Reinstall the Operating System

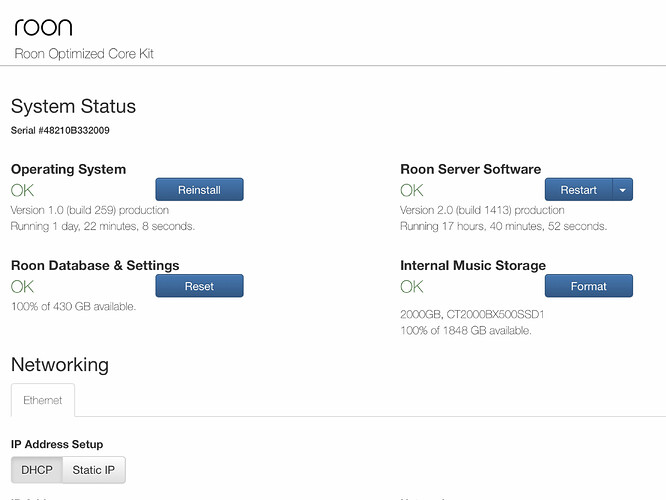click(199, 189)
